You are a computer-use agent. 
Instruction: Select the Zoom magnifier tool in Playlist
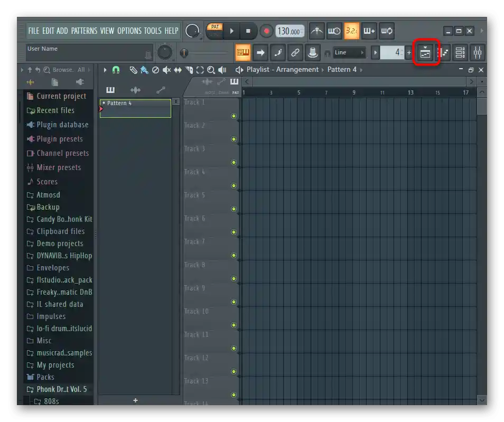point(211,70)
